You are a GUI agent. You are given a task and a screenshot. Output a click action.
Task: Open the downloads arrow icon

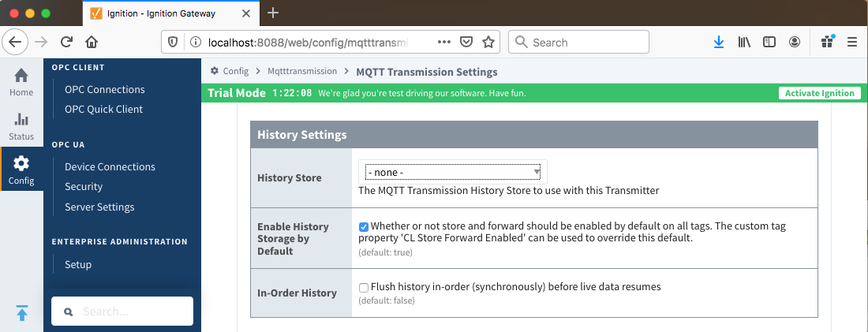point(719,42)
